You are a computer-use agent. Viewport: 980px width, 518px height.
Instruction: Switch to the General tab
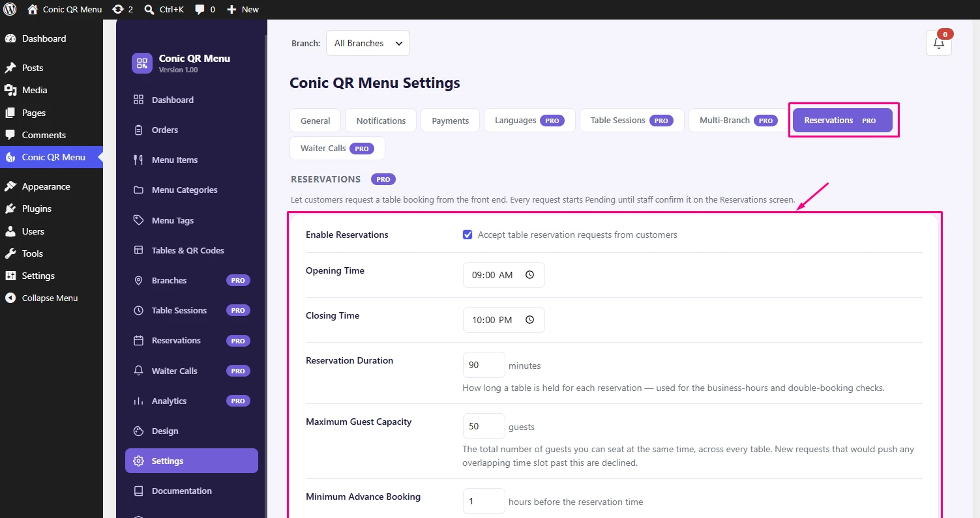click(315, 121)
